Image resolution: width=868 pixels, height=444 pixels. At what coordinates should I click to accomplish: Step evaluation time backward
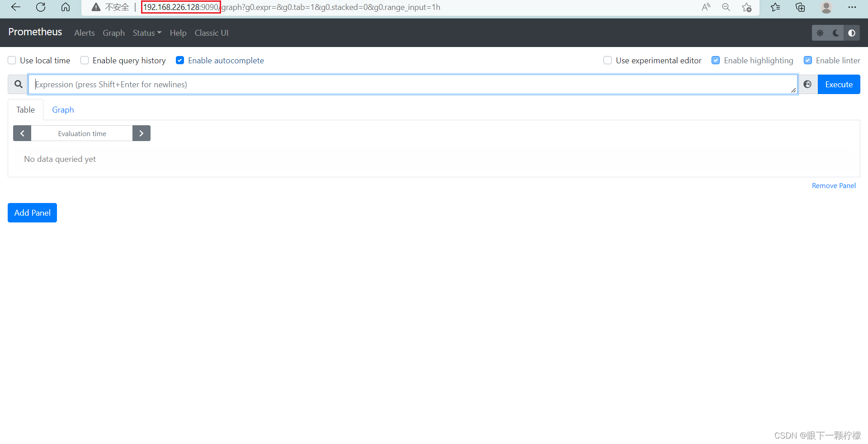(22, 133)
